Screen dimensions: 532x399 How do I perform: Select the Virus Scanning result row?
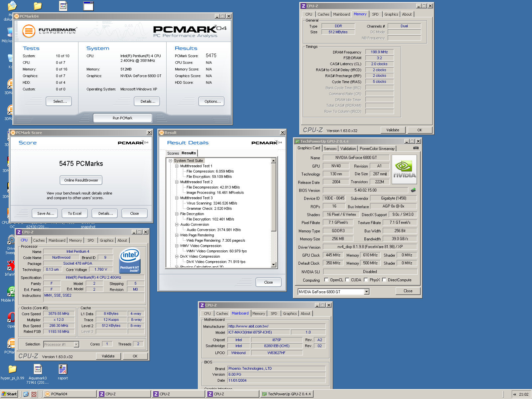coord(212,203)
